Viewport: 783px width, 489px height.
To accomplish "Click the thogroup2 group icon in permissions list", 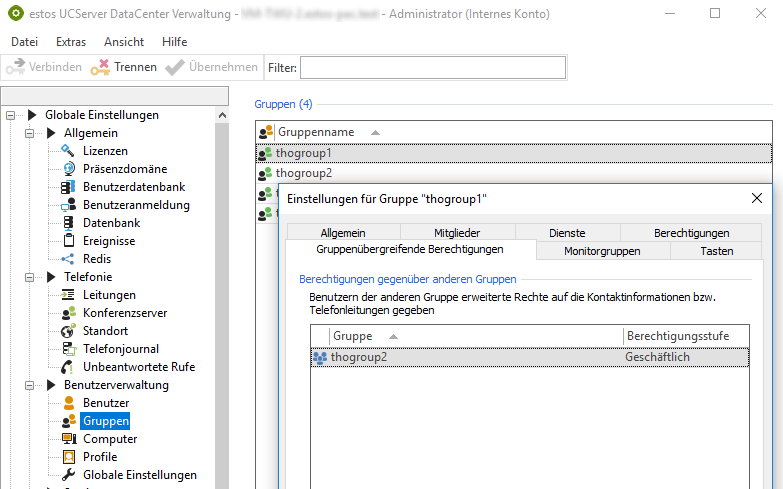I will coord(320,357).
